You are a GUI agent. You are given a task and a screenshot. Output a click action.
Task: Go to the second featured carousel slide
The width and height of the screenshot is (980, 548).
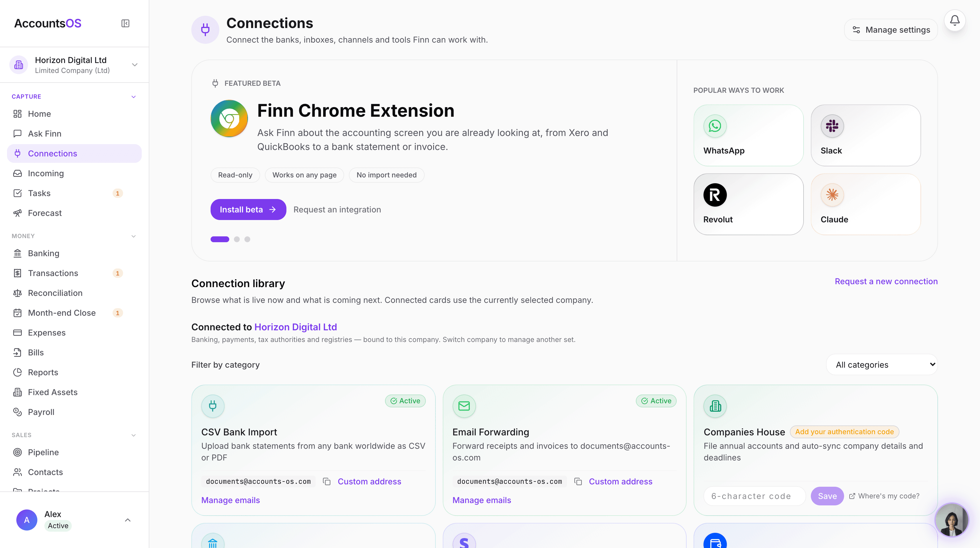pos(237,239)
